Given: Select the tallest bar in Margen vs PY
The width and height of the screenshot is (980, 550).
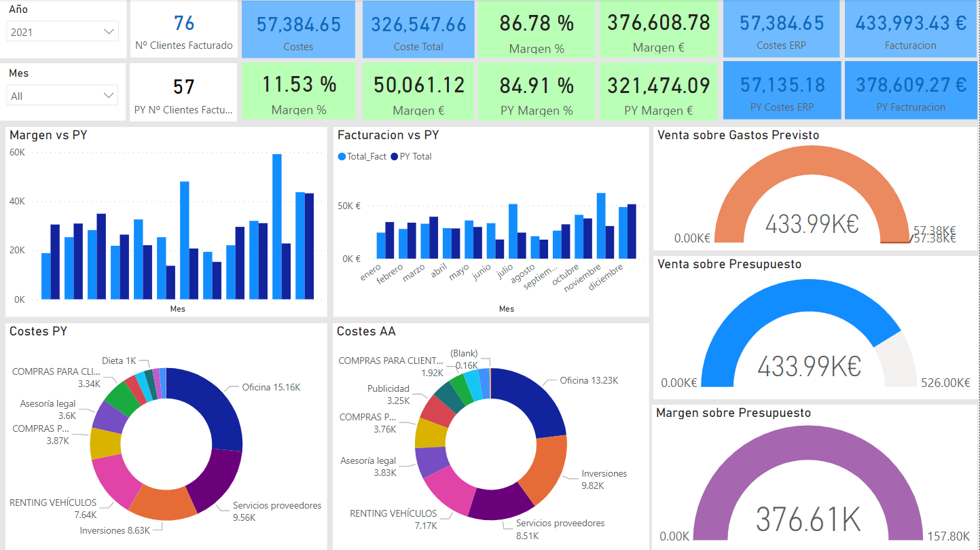Looking at the screenshot, I should (x=277, y=226).
